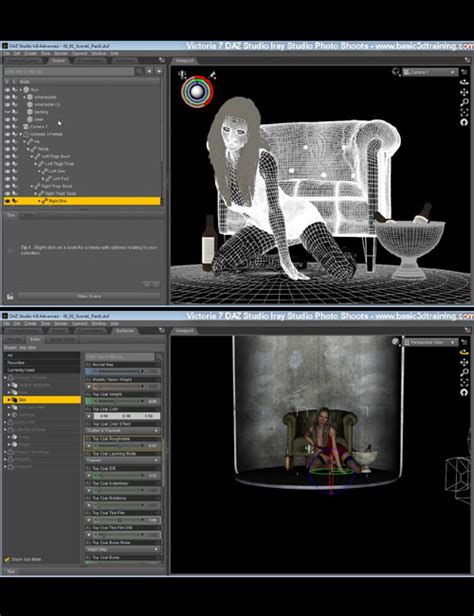Select the pan camera tool in top viewport

pos(464,92)
